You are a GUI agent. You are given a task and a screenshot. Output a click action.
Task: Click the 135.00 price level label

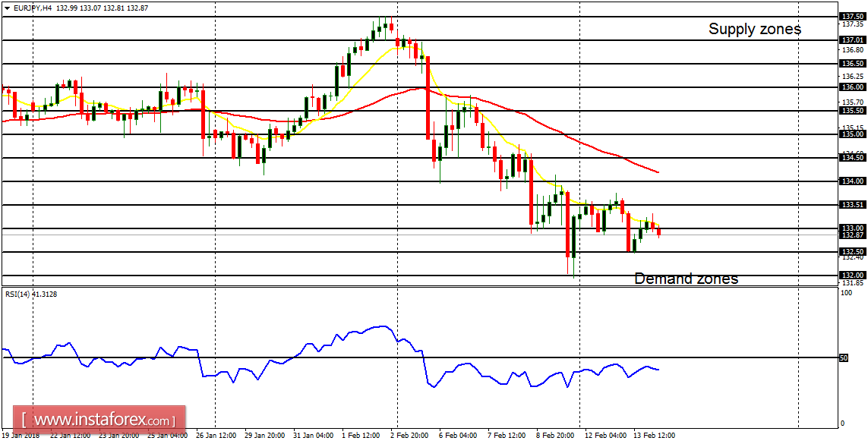pyautogui.click(x=852, y=134)
